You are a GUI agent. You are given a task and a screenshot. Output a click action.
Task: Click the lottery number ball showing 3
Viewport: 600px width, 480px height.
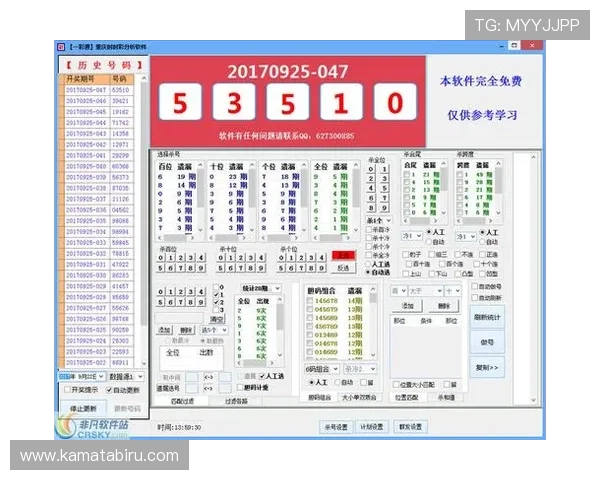[234, 103]
